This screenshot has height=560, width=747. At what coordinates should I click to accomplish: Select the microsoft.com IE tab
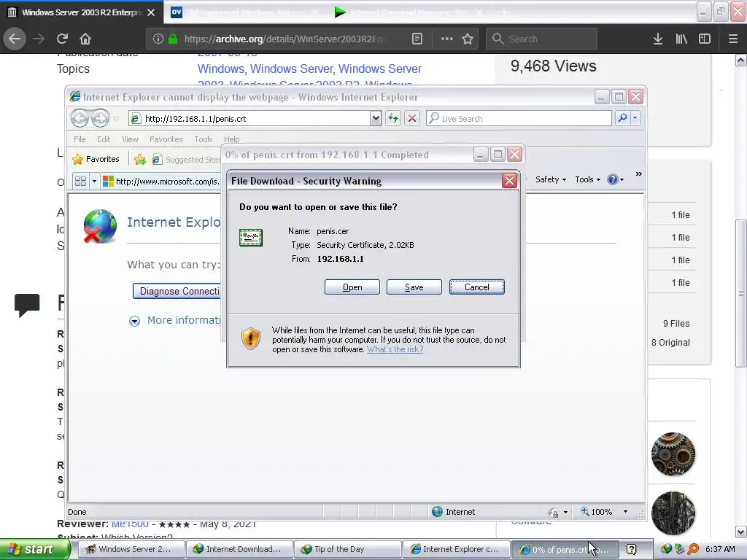click(161, 182)
